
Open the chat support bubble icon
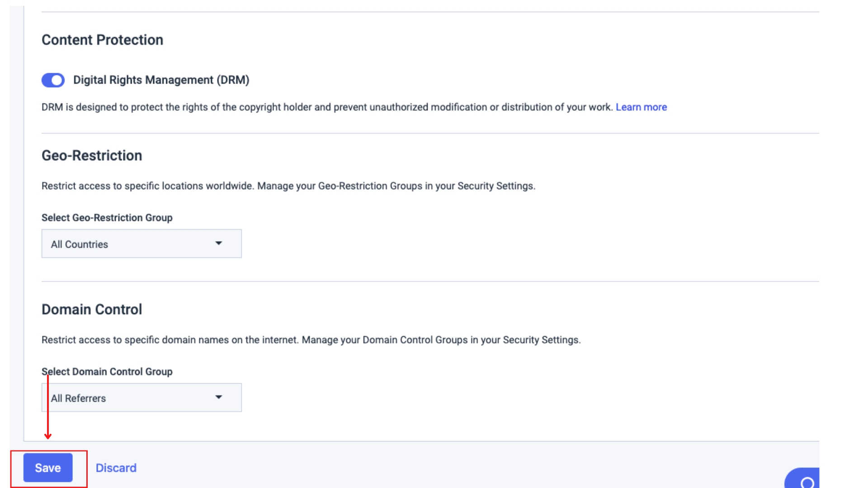[x=807, y=482]
